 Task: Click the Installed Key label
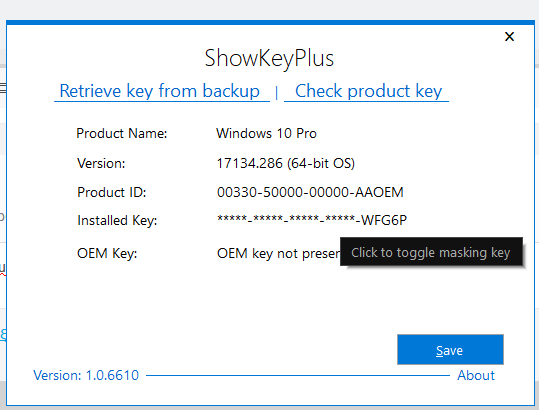[x=117, y=220]
